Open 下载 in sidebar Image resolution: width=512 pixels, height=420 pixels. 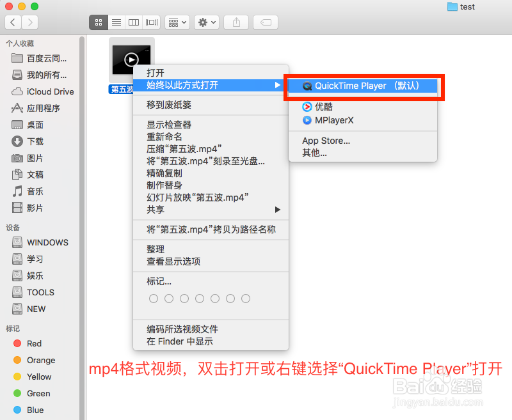[28, 141]
